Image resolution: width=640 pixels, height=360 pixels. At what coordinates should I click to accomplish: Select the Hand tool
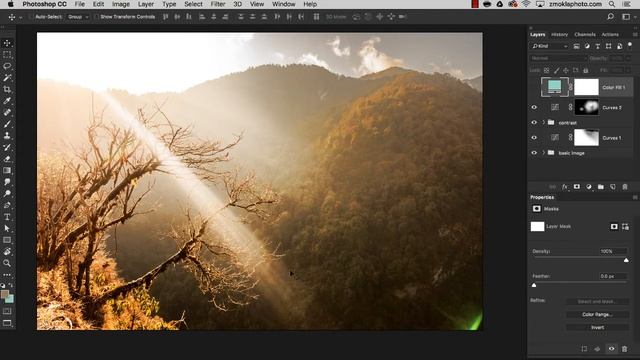click(7, 251)
